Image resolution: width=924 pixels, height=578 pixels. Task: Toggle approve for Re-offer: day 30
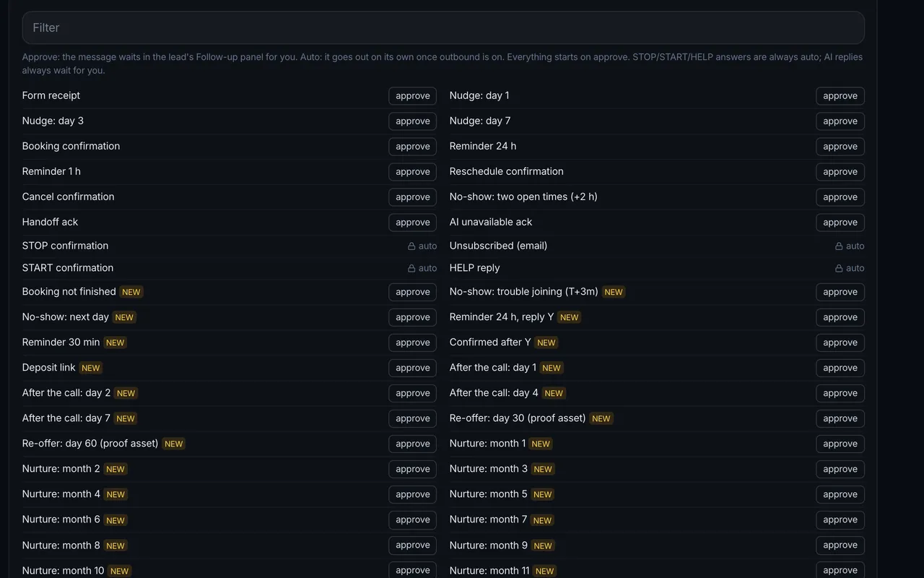[840, 418]
